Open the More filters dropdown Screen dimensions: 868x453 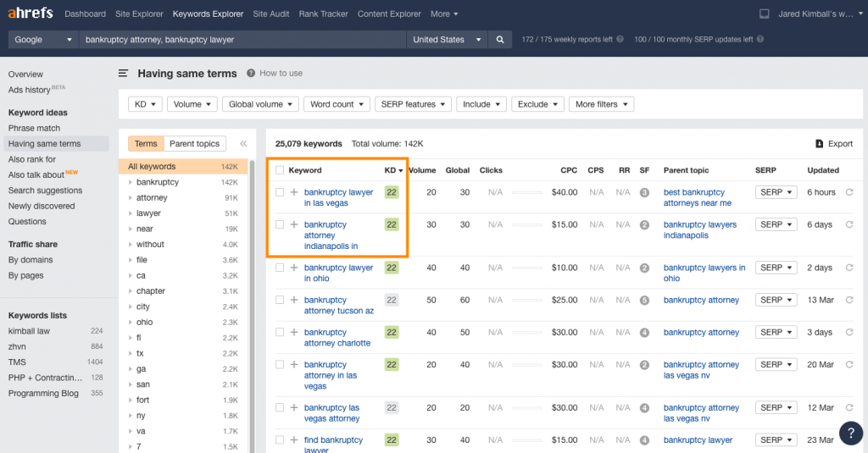[601, 104]
